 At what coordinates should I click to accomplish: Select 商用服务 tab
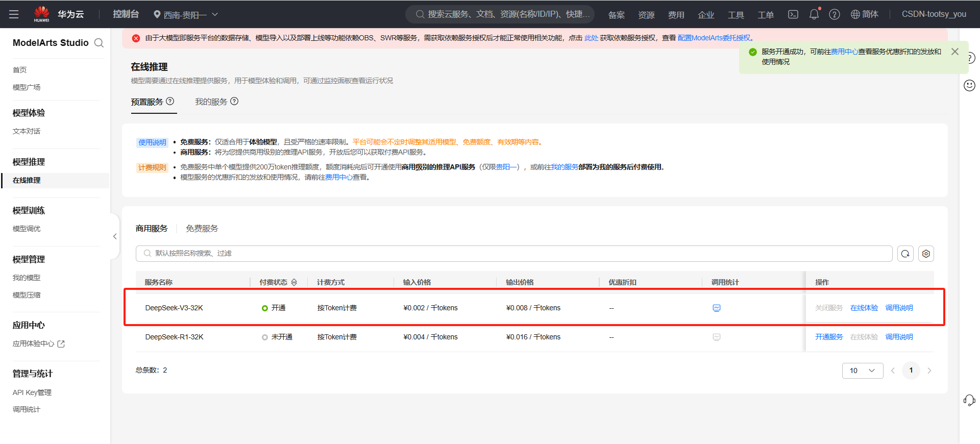(152, 228)
